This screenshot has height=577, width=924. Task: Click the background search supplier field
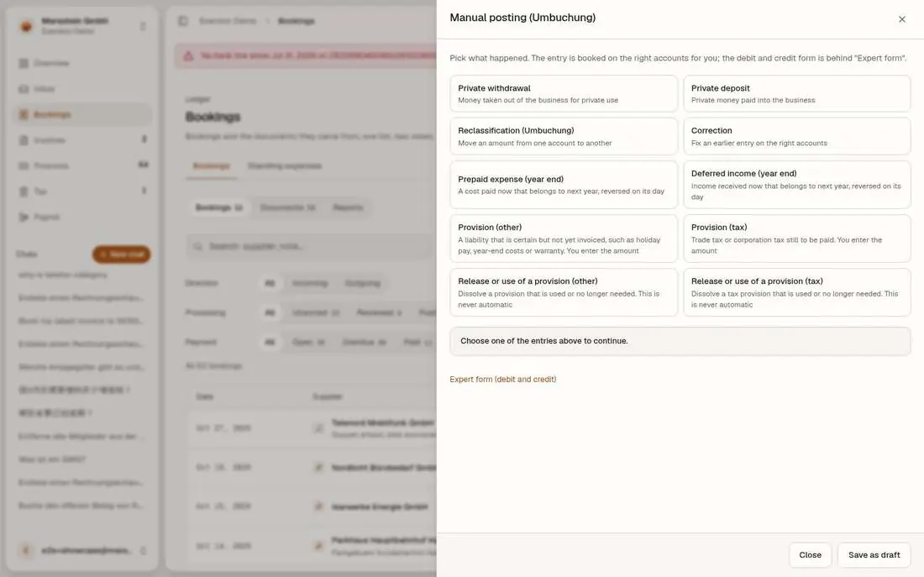(x=311, y=246)
